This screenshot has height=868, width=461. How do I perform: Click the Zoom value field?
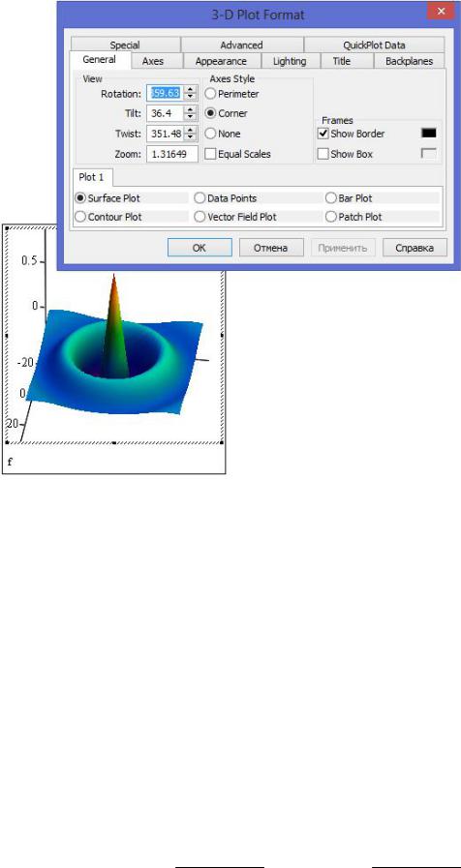(172, 154)
